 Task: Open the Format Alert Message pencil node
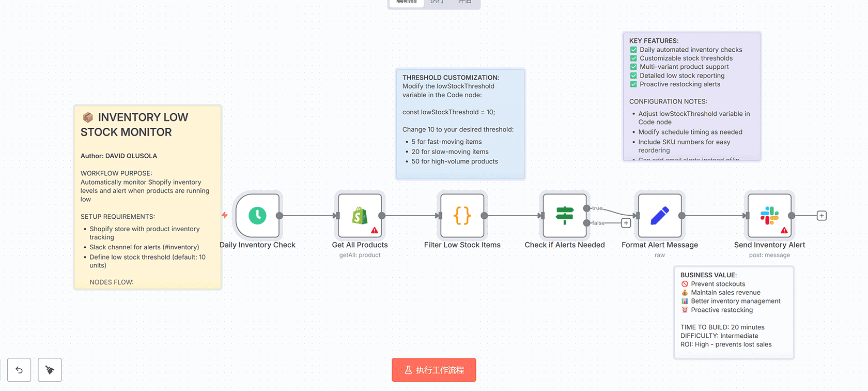(659, 216)
